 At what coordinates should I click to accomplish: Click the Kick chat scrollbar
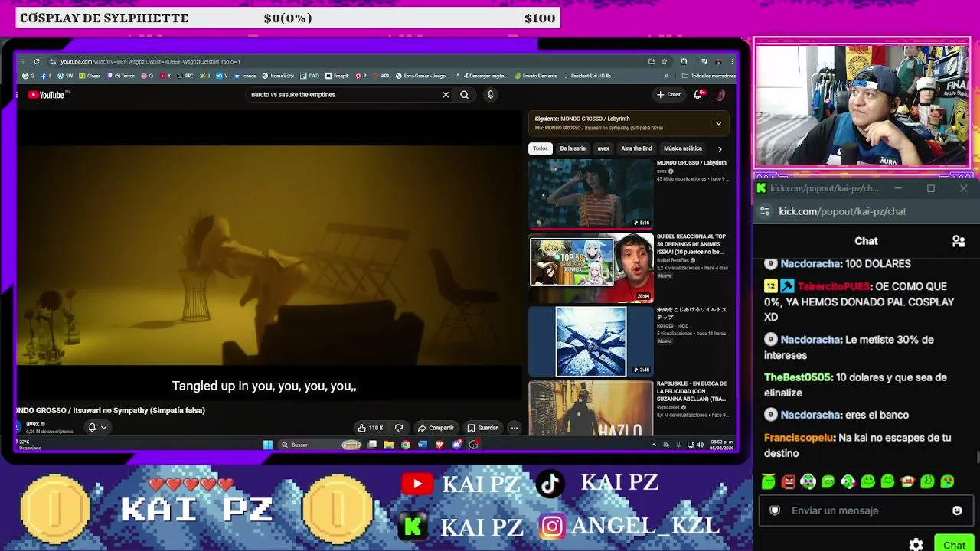pyautogui.click(x=977, y=457)
